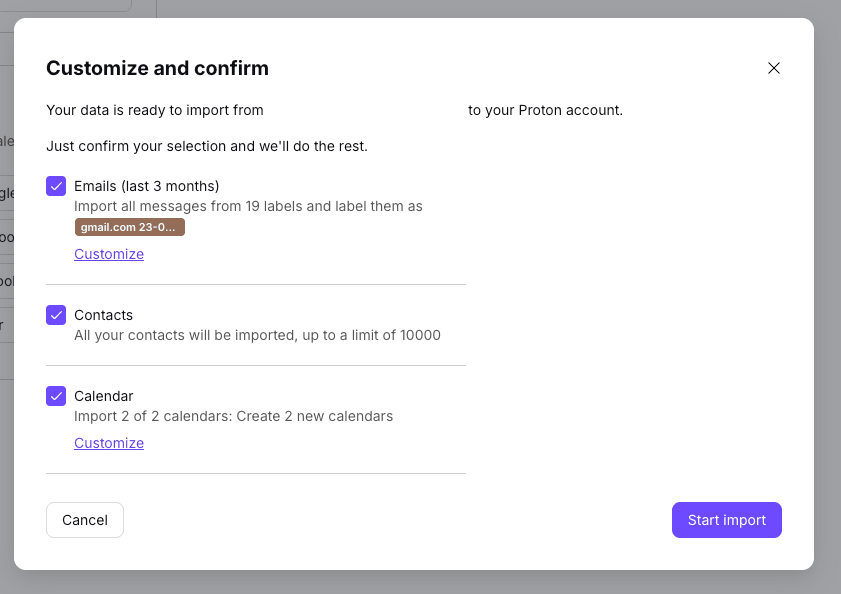Click the Start import button
This screenshot has width=841, height=594.
726,520
